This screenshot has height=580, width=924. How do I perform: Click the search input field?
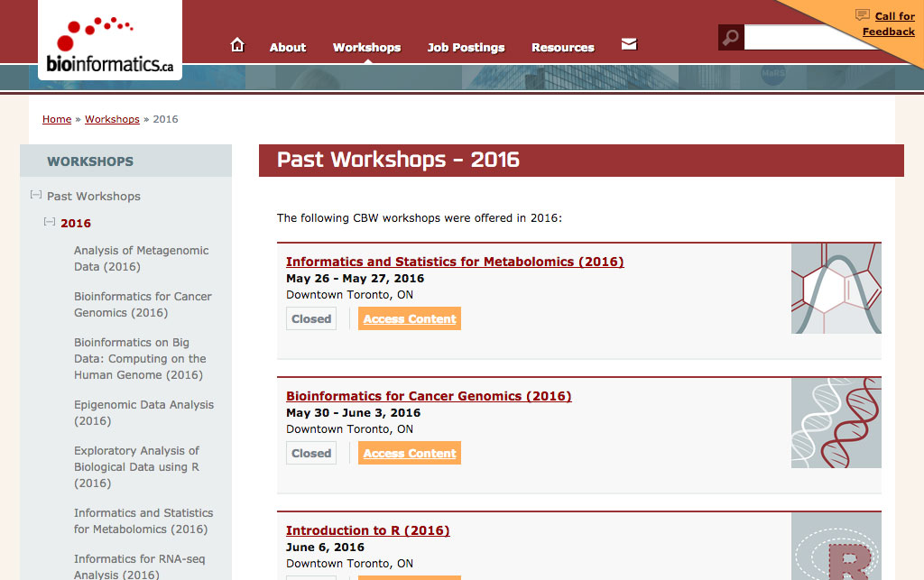coord(812,38)
